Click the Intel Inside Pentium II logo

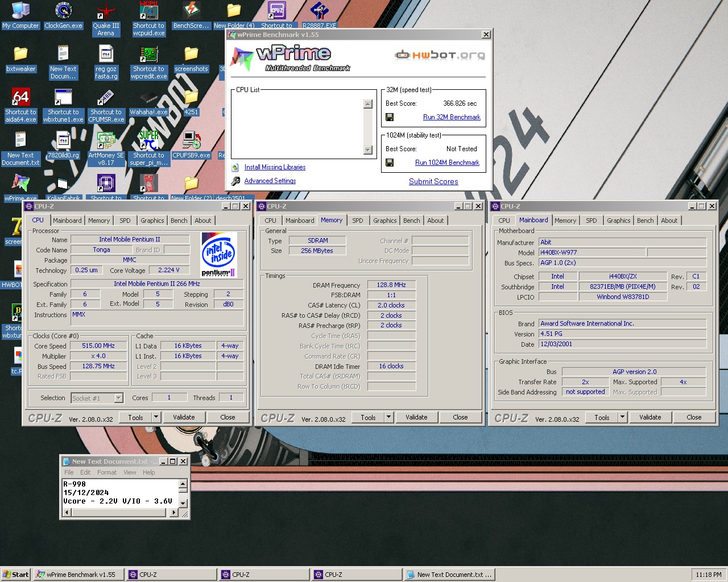(219, 255)
